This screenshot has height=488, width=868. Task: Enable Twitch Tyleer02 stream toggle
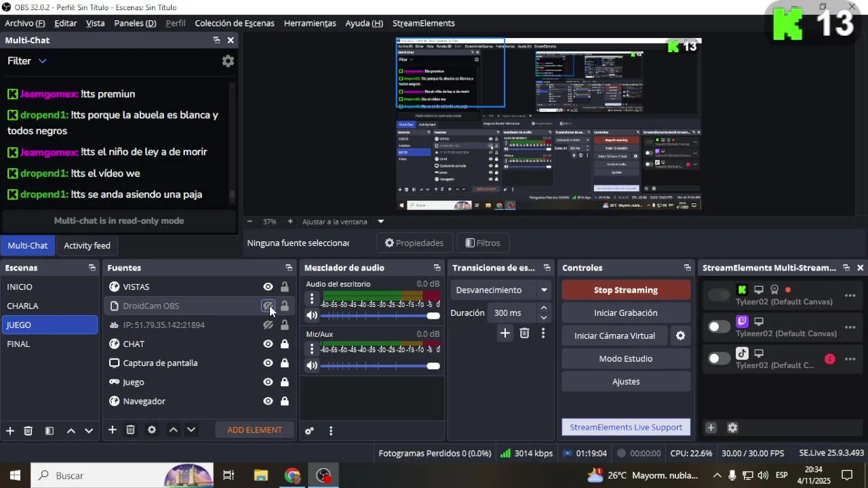tap(719, 327)
